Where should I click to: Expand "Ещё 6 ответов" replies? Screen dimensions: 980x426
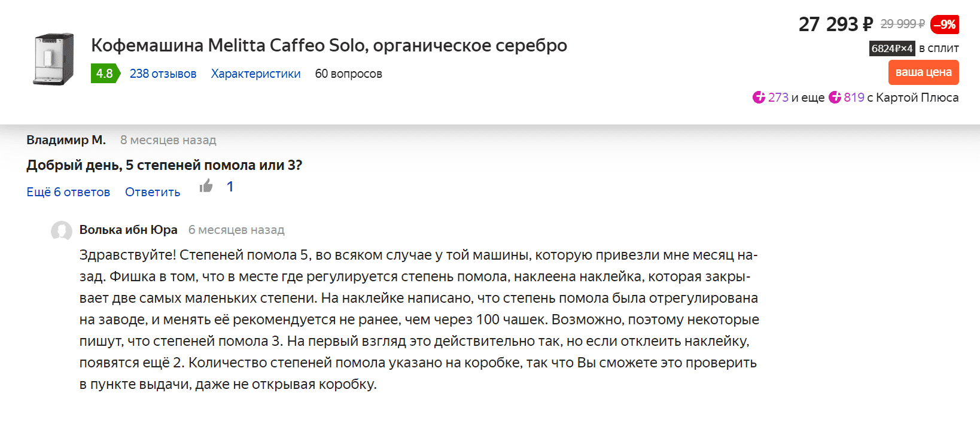pyautogui.click(x=68, y=192)
